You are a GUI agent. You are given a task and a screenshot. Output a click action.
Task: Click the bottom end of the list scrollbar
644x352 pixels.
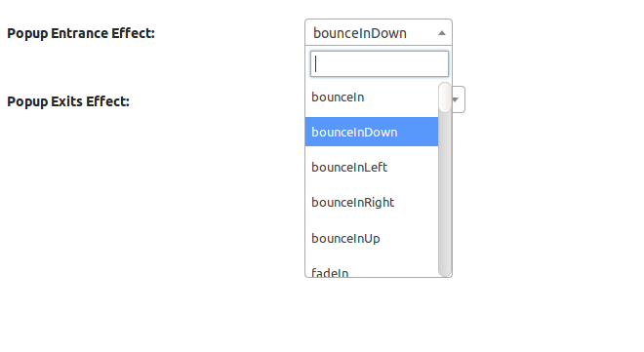(445, 271)
